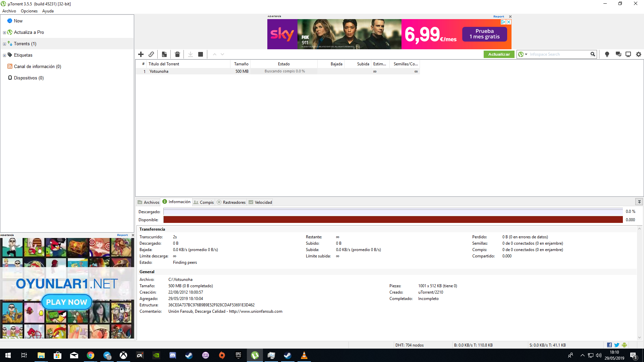Image resolution: width=644 pixels, height=362 pixels.
Task: Click DHT: 704 nodos status entry
Action: 409,345
